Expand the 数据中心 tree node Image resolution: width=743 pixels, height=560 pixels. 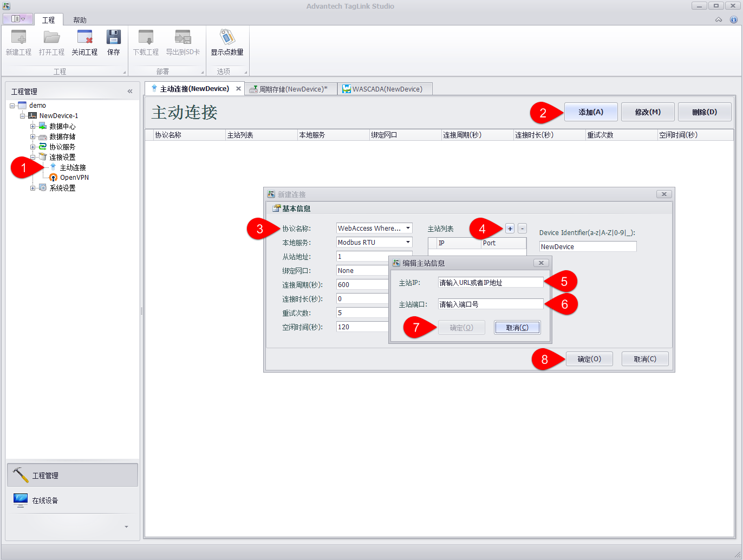coord(33,126)
